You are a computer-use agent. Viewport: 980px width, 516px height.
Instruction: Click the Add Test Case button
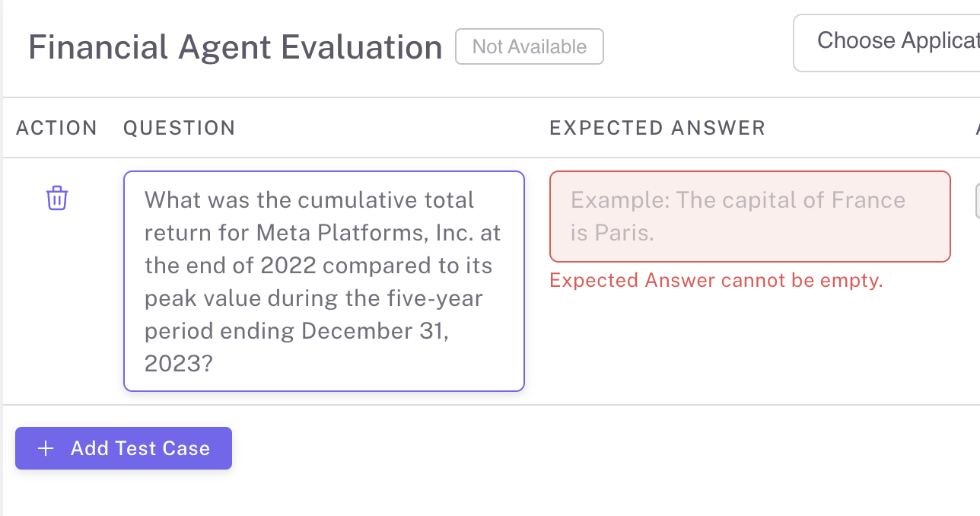[x=123, y=448]
